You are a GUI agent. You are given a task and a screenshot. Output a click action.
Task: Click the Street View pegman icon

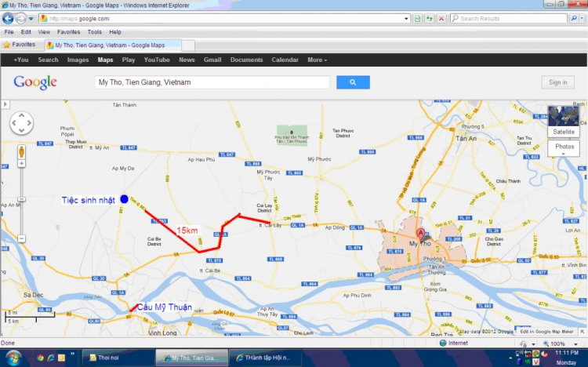pos(22,152)
